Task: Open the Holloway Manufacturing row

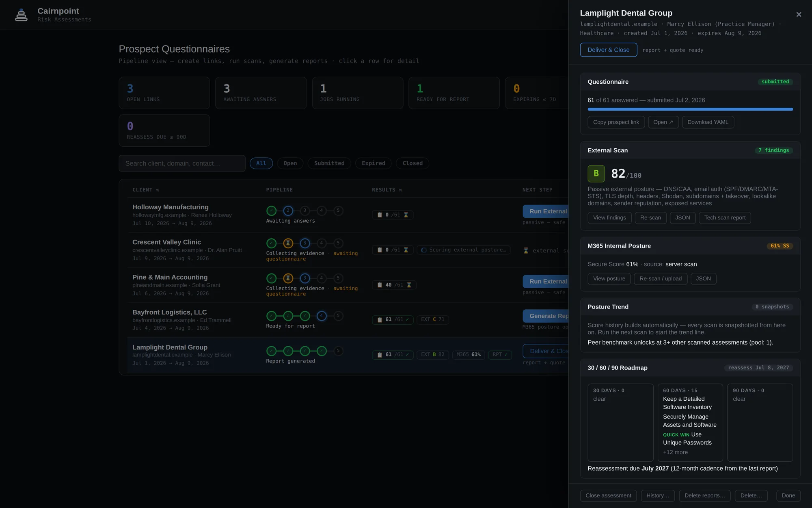Action: click(x=348, y=215)
